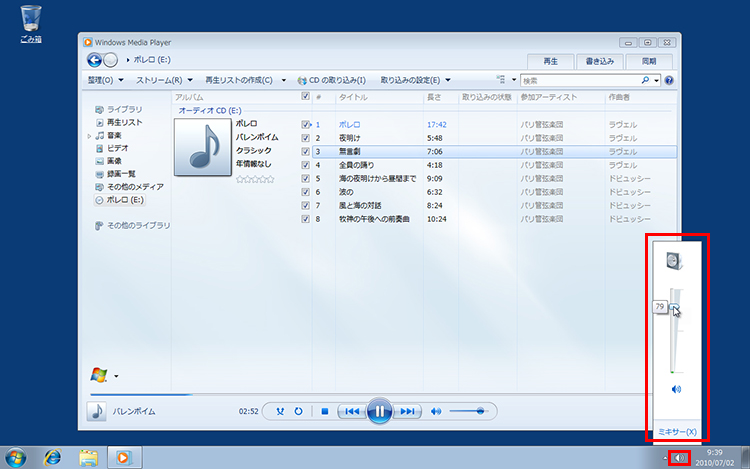Click CD の取り込み(I) button
750x469 pixels.
coord(331,80)
